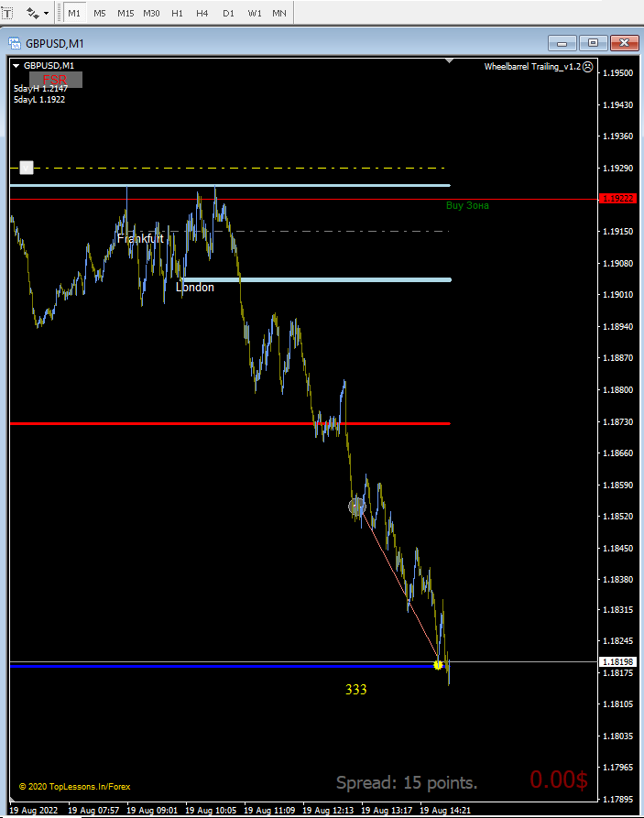Click the 5dayH 1.2147 label
This screenshot has width=644, height=818.
click(40, 89)
